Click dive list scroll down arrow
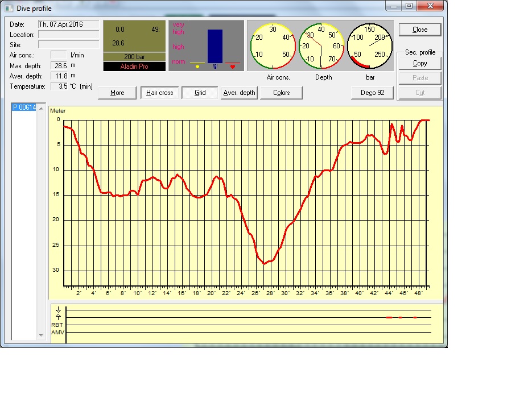Image resolution: width=532 pixels, height=394 pixels. point(41,335)
